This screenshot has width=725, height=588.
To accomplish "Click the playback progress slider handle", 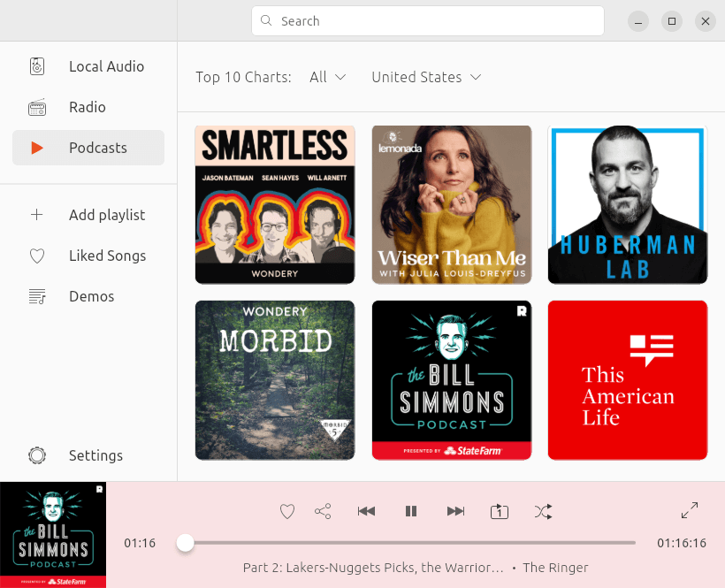I will click(x=185, y=543).
